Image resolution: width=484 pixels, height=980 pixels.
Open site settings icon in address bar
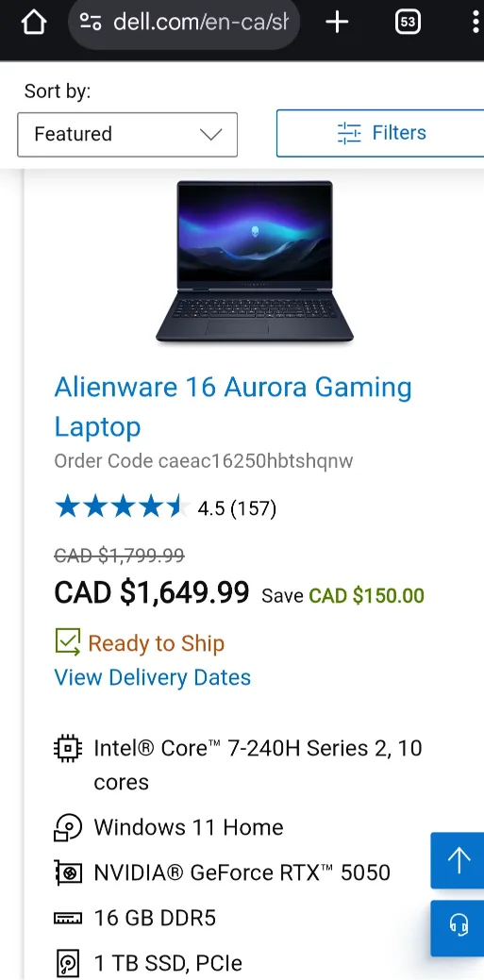click(x=92, y=24)
